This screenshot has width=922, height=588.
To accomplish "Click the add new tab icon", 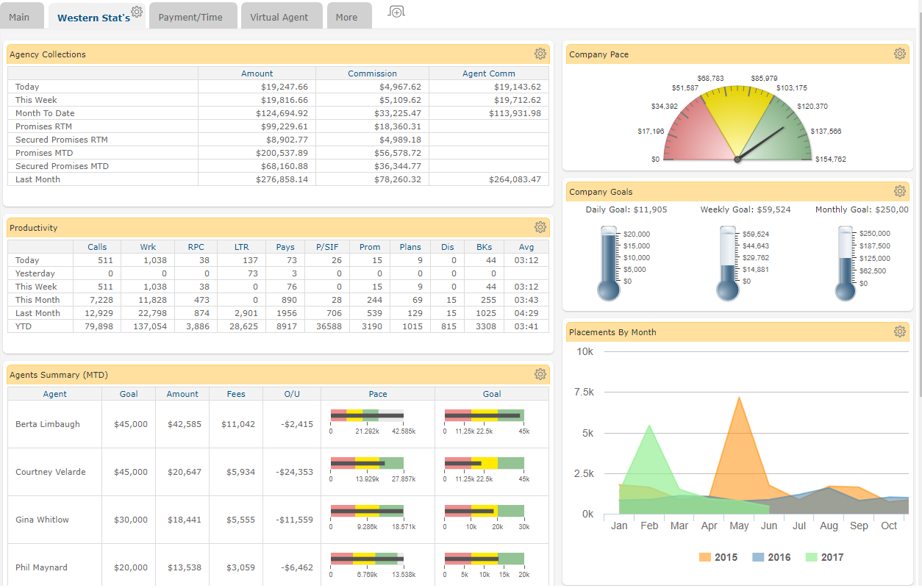I will click(x=396, y=12).
